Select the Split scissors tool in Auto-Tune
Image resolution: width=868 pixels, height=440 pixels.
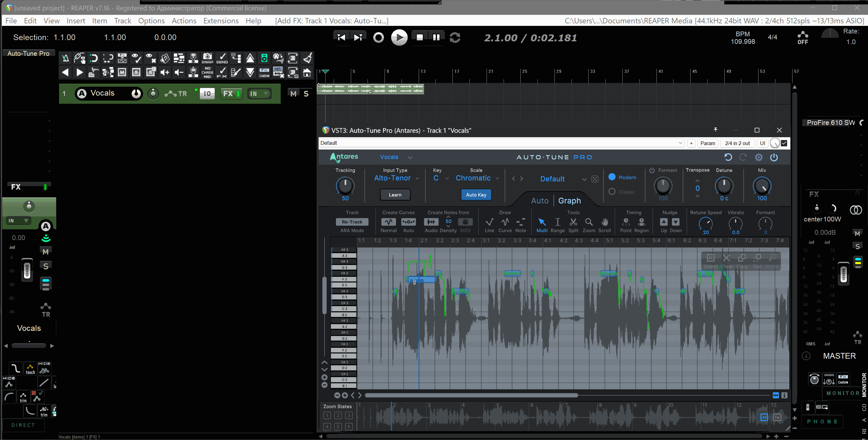tap(573, 222)
